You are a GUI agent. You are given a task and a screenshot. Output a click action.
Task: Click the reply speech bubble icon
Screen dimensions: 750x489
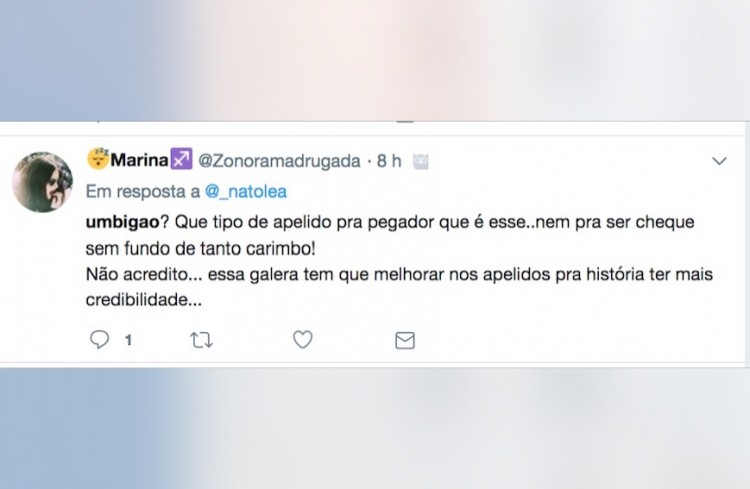pos(100,340)
